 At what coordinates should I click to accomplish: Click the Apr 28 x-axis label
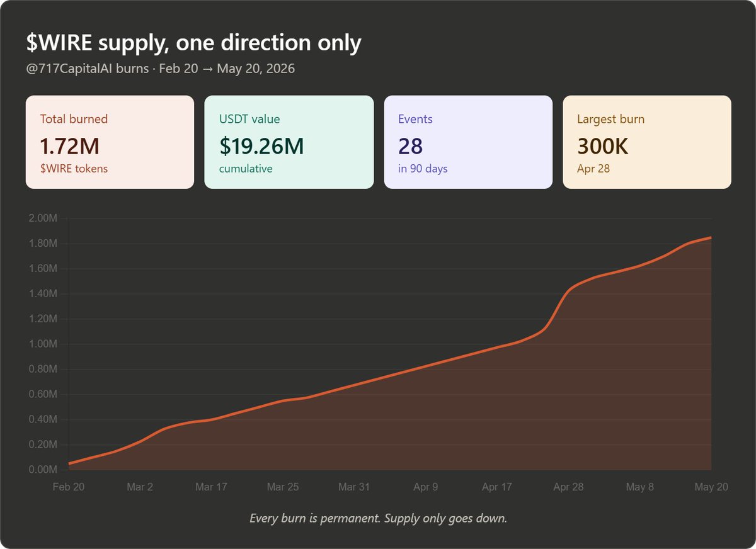click(568, 487)
